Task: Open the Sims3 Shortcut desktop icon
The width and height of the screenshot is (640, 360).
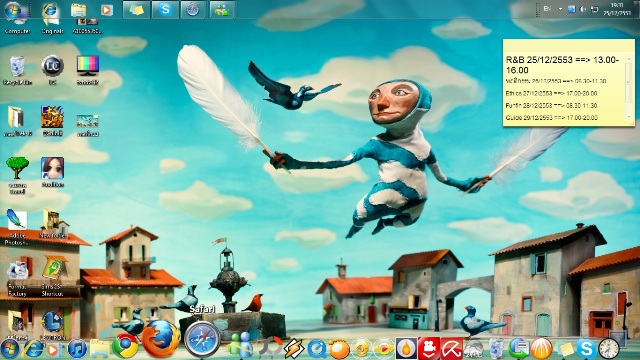Action: [x=52, y=276]
